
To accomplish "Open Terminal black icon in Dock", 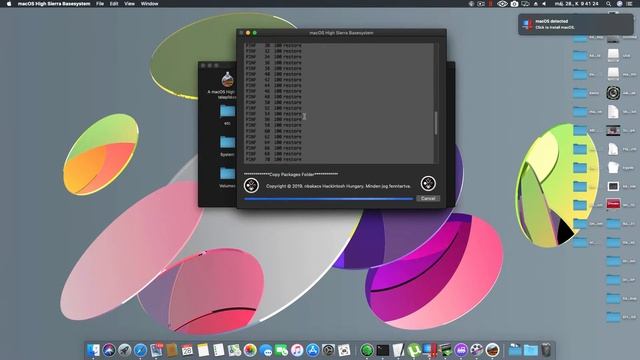I will tap(382, 350).
